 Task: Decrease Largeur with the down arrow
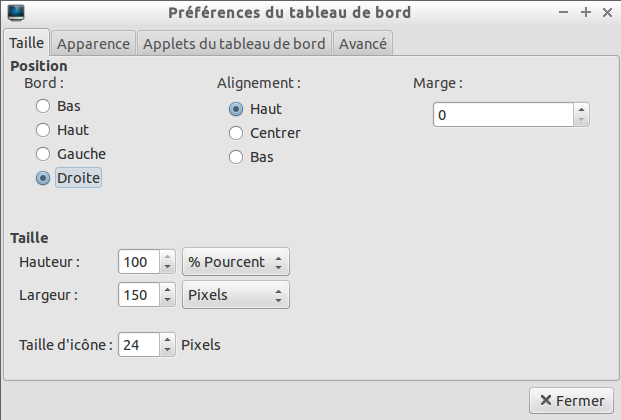[x=167, y=300]
